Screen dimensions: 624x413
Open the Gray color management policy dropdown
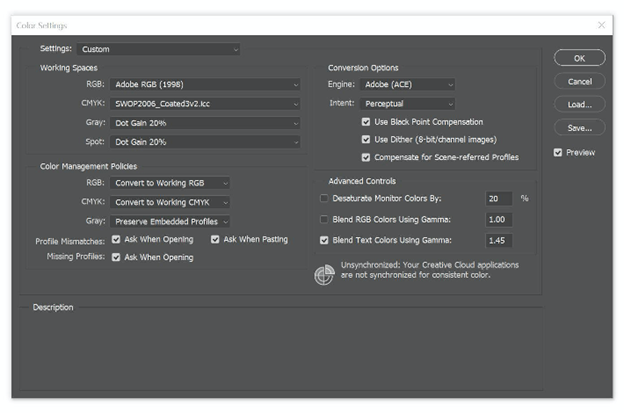[170, 221]
